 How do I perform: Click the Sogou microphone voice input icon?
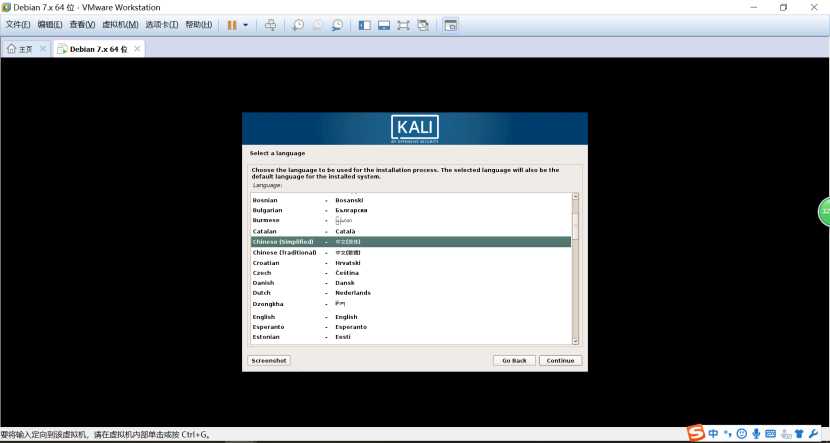coord(756,433)
